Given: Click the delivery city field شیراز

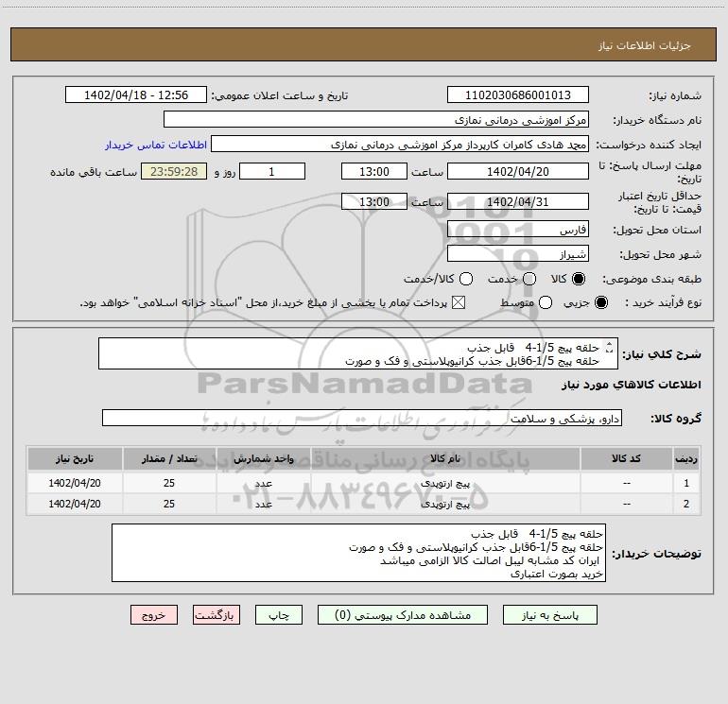Looking at the screenshot, I should tap(518, 253).
